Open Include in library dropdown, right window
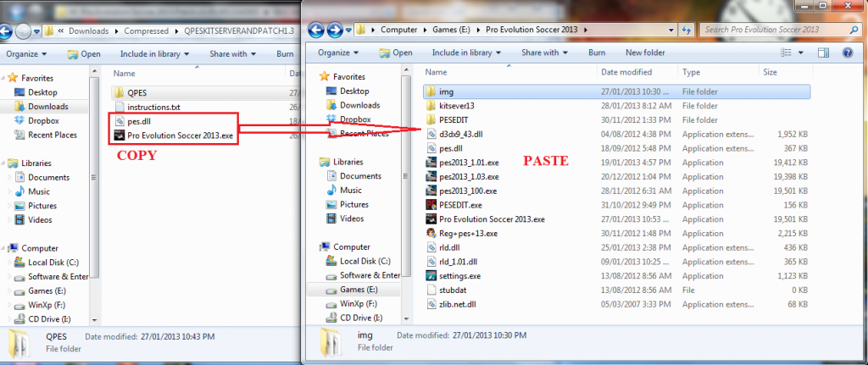 point(466,53)
